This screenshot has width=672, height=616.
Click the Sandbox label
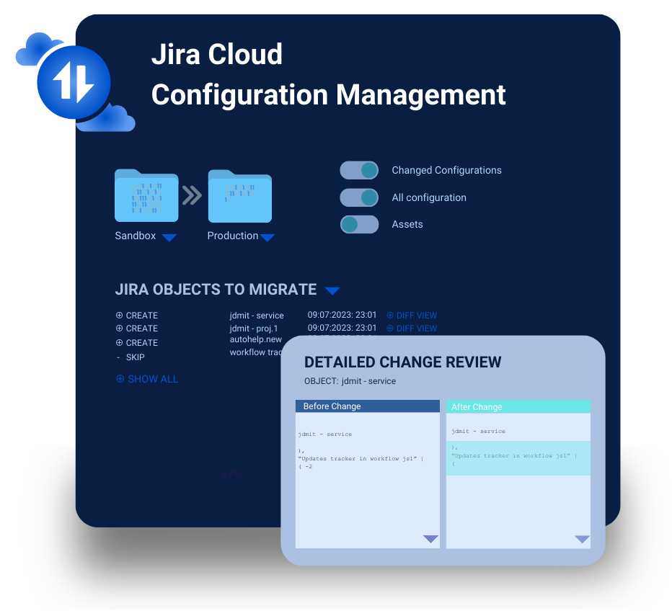click(x=136, y=236)
